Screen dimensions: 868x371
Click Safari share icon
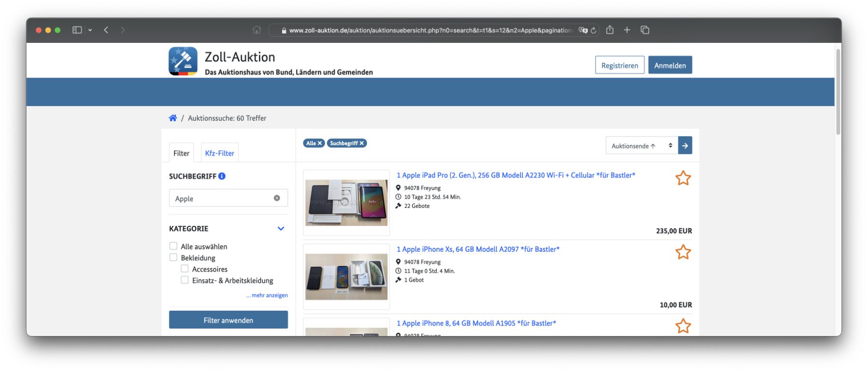(610, 30)
